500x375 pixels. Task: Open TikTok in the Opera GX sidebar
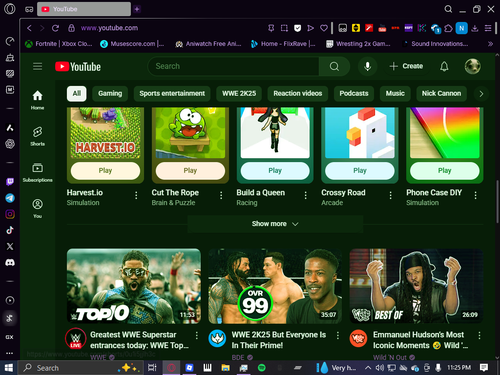click(10, 230)
